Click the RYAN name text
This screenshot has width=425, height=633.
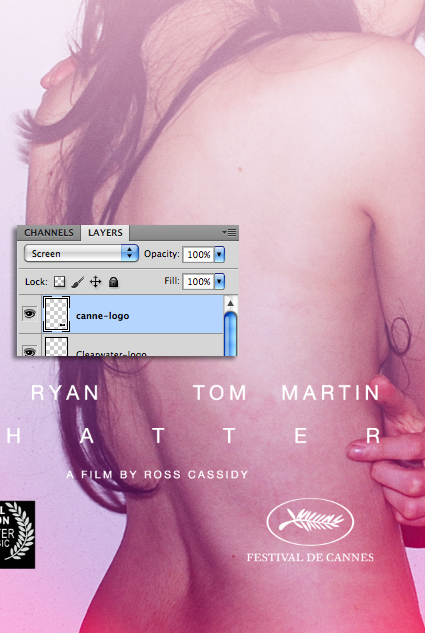pyautogui.click(x=65, y=392)
